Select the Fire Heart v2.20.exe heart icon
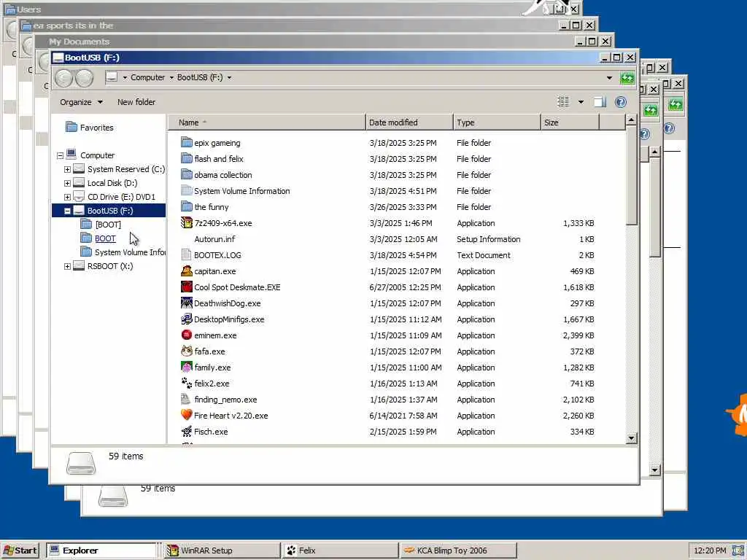This screenshot has width=747, height=560. pos(186,415)
